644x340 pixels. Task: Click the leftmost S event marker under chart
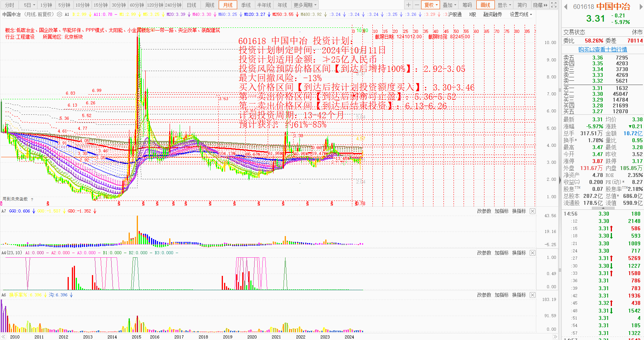click(48, 203)
